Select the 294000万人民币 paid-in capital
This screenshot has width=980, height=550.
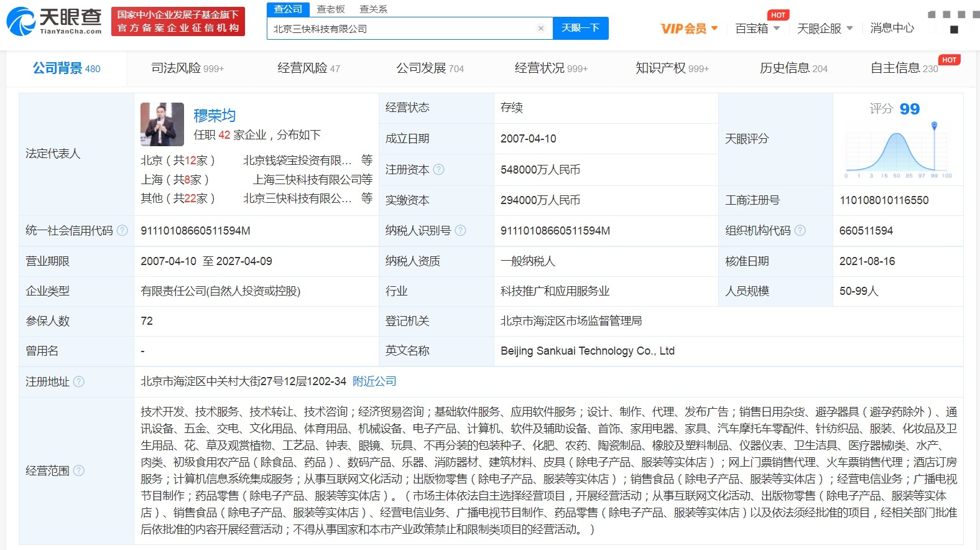point(540,200)
